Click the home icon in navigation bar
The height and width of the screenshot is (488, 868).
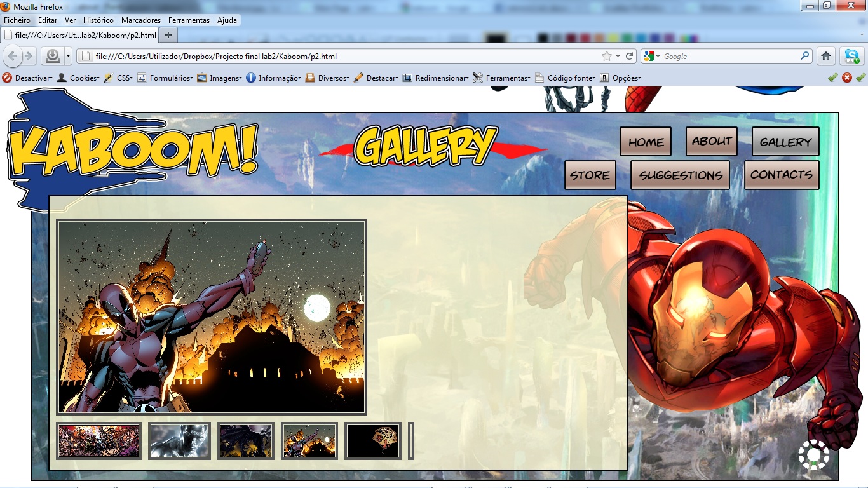[826, 56]
